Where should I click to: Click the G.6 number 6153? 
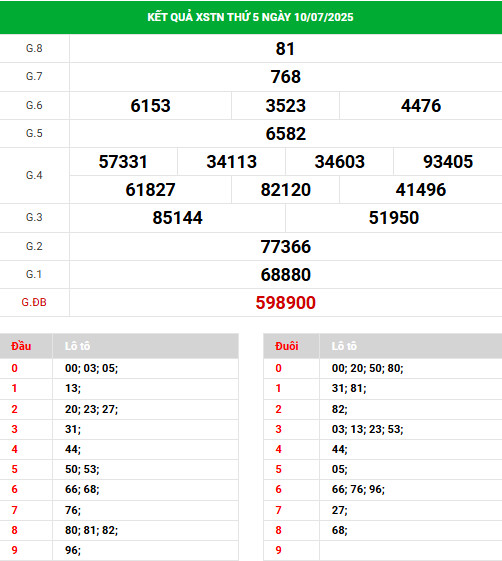tap(150, 106)
